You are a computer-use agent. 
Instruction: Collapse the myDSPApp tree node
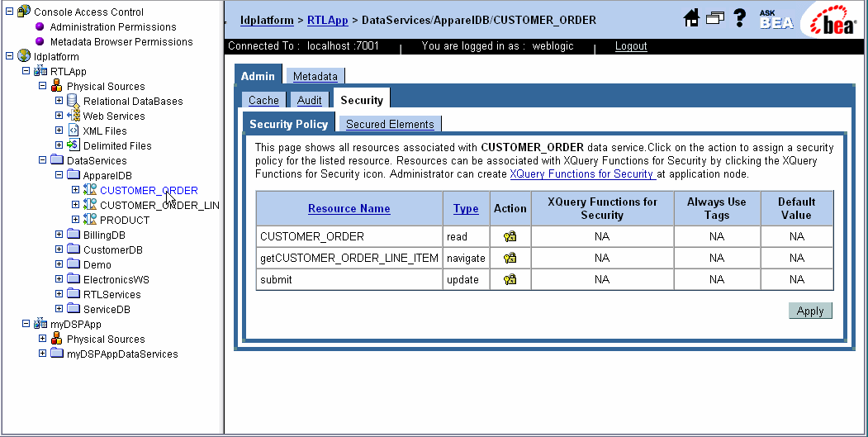[x=26, y=324]
